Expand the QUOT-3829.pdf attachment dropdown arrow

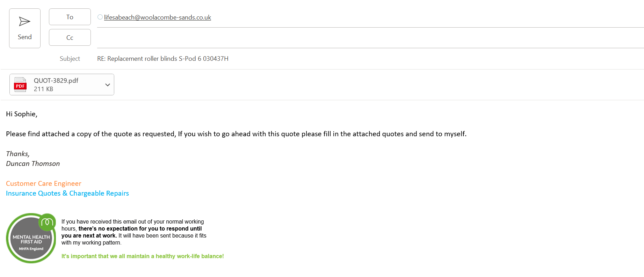pyautogui.click(x=108, y=85)
